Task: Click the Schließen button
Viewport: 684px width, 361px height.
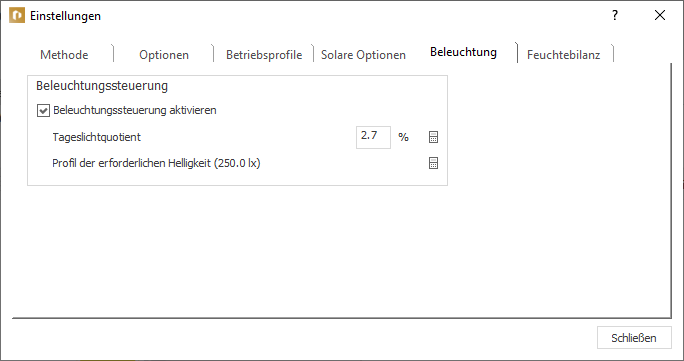Action: click(634, 338)
